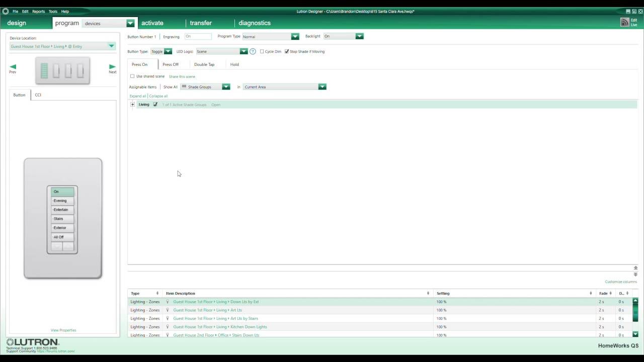Open the File menu
The height and width of the screenshot is (362, 644).
pyautogui.click(x=15, y=11)
